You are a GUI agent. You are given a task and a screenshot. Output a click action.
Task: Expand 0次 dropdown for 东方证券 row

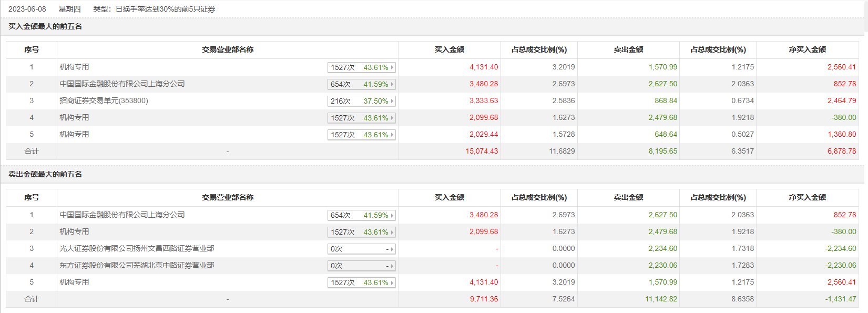pyautogui.click(x=361, y=266)
